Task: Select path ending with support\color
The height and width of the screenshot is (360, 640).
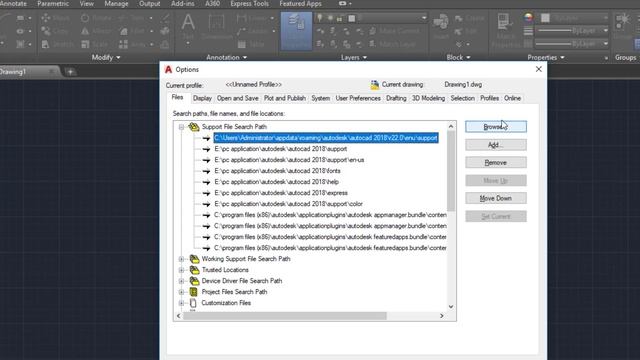Action: (x=289, y=204)
